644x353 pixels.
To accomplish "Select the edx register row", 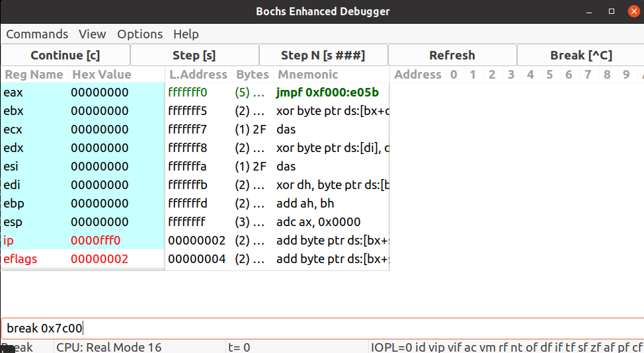I will click(x=83, y=148).
